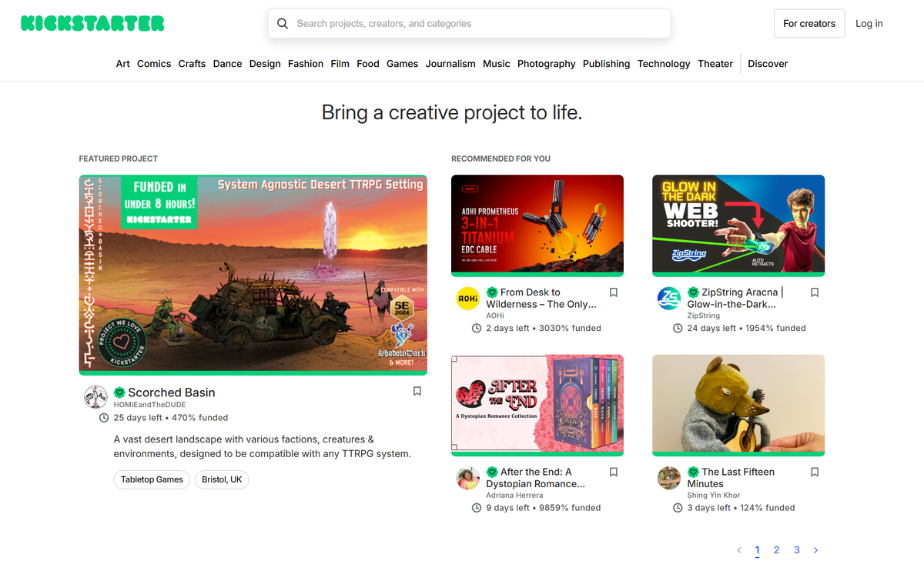924x571 pixels.
Task: Open recommendations page 3
Action: 797,550
